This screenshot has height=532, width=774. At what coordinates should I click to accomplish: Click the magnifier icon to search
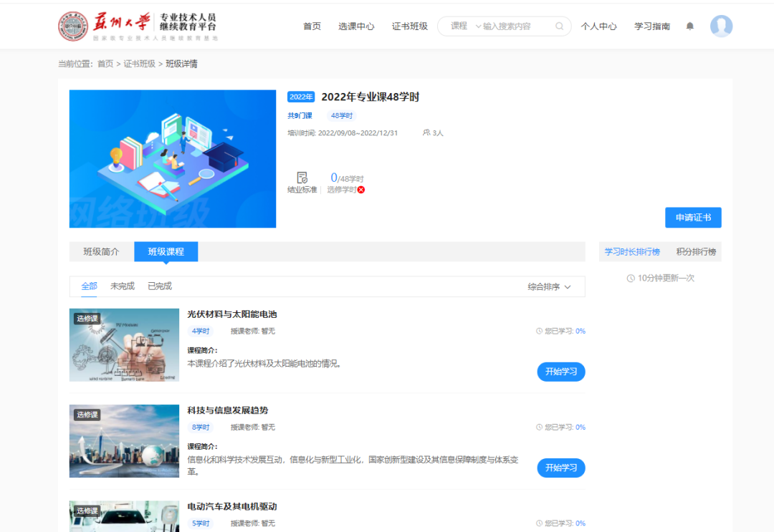558,26
